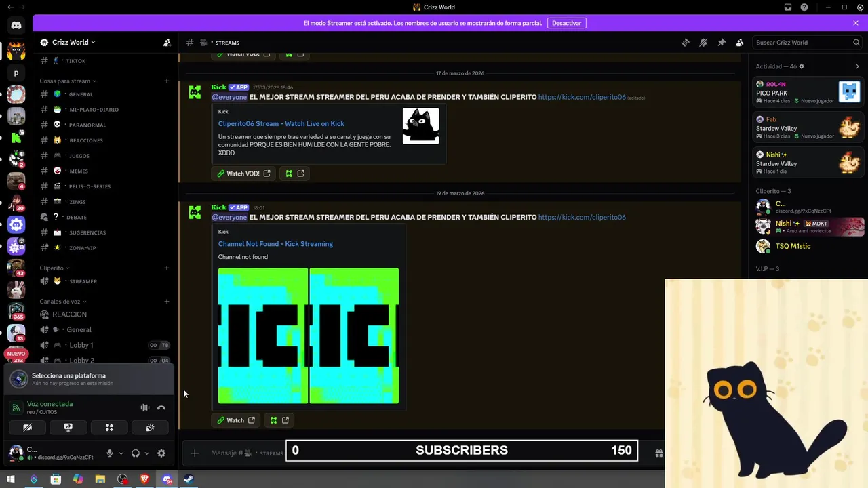Collapse the Cosas para stream category
This screenshot has height=488, width=868.
68,81
